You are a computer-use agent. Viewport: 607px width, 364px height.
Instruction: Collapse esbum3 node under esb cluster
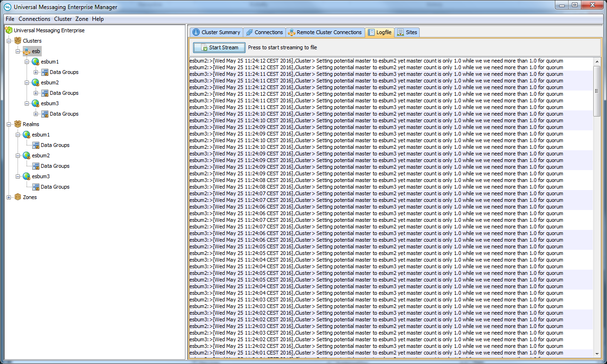pos(27,103)
